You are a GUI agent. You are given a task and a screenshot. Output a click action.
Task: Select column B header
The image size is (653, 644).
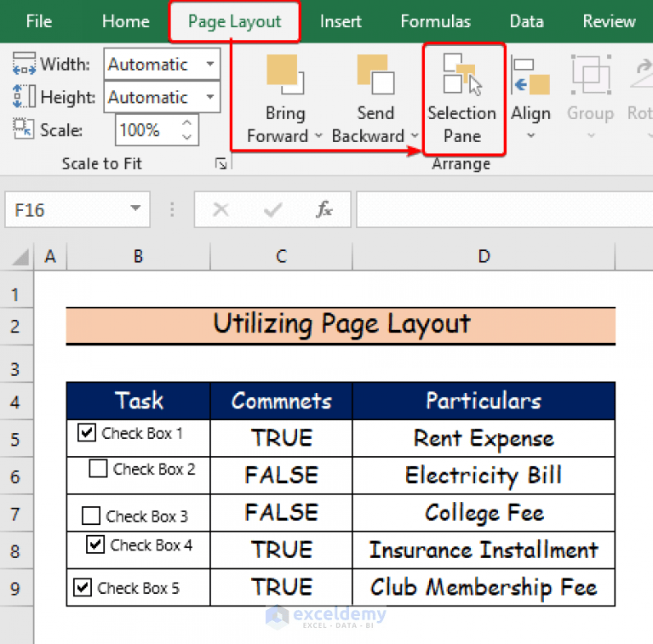click(138, 257)
